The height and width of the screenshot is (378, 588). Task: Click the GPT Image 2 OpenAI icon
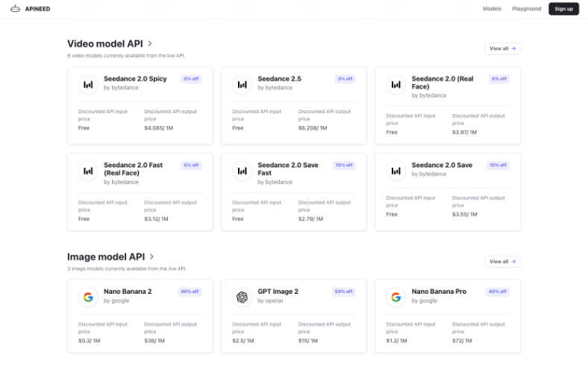(x=242, y=297)
